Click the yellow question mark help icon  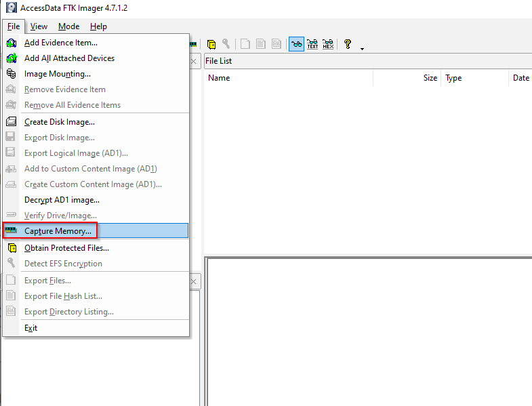click(348, 44)
